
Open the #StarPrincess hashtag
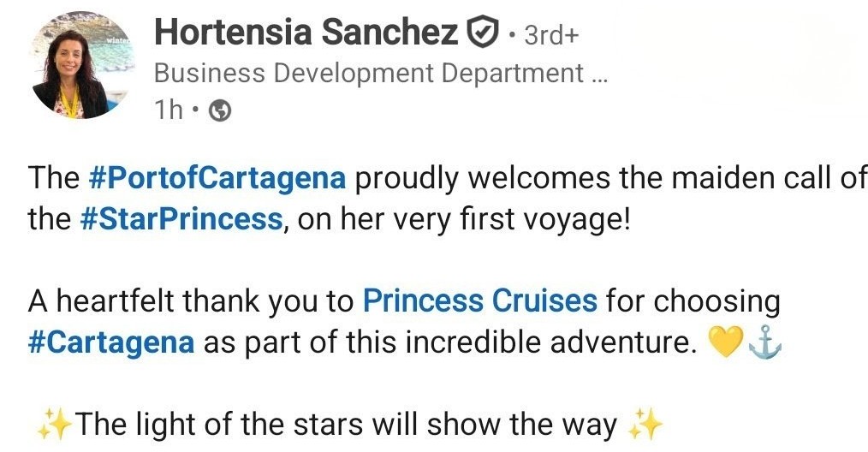coord(181,219)
